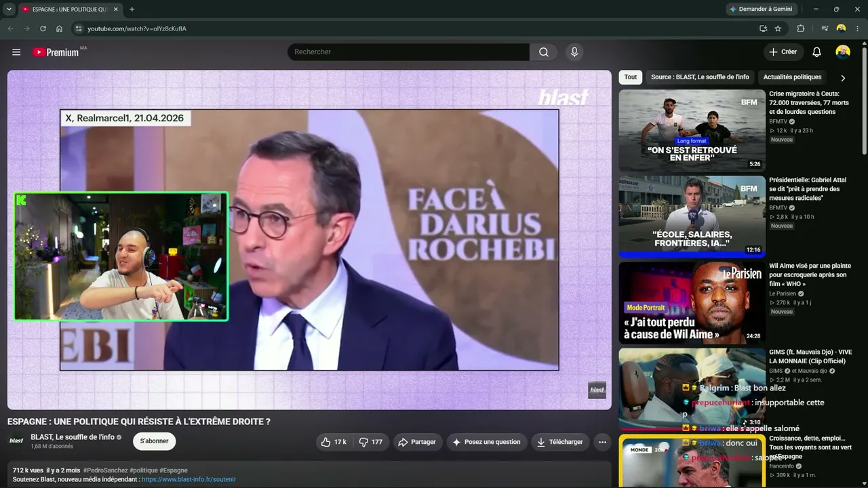
Task: Click the BLAST channel avatar below the title
Action: pyautogui.click(x=16, y=441)
